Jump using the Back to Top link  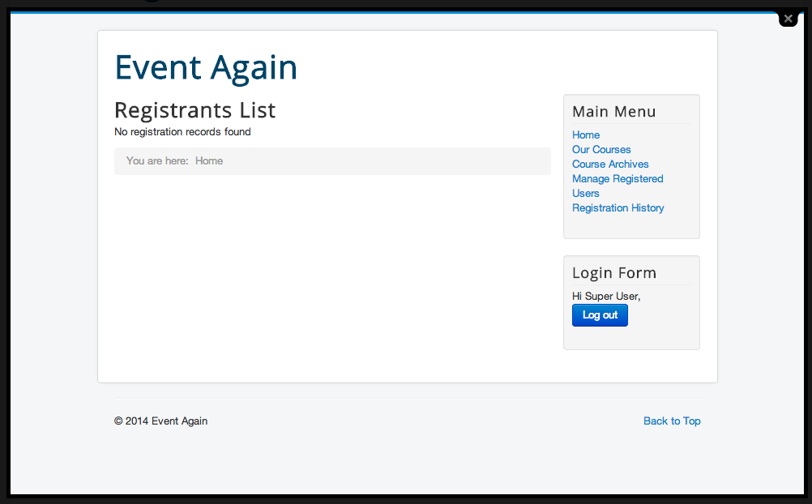click(x=672, y=421)
